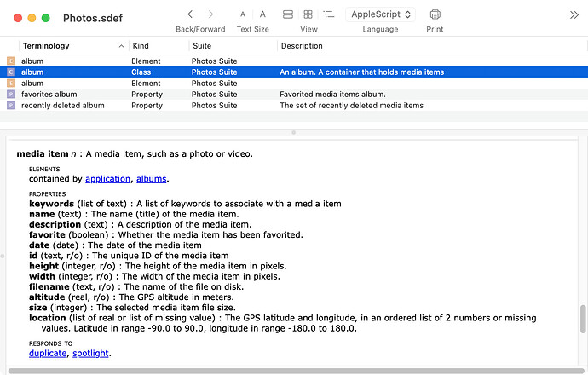This screenshot has width=588, height=375.
Task: Zoom the window with the green button
Action: pyautogui.click(x=46, y=18)
